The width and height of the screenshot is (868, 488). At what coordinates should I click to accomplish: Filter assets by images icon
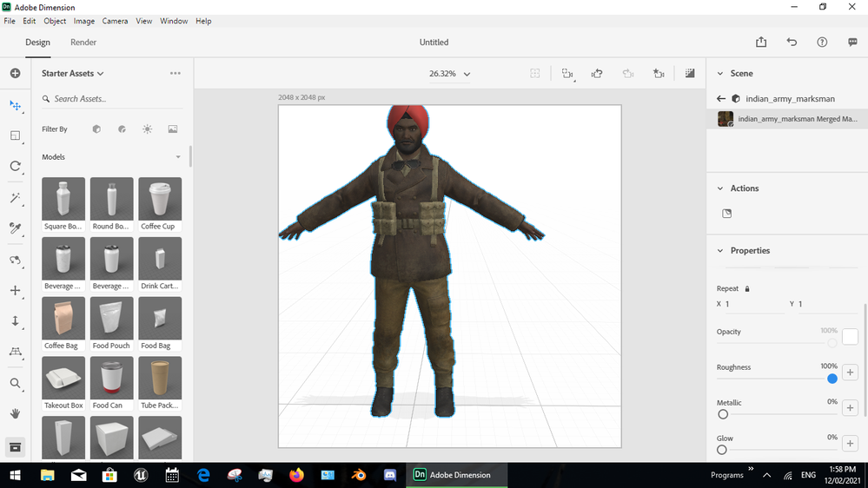[173, 129]
